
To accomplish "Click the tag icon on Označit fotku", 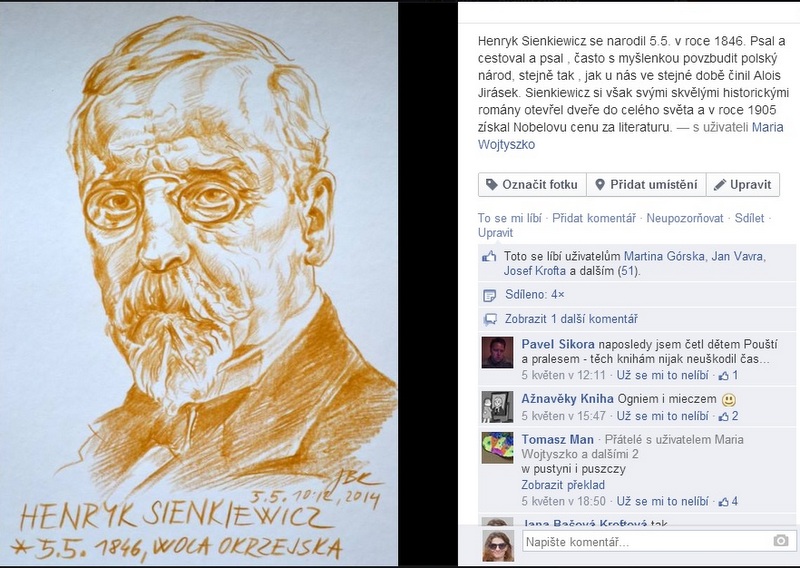I will (491, 185).
